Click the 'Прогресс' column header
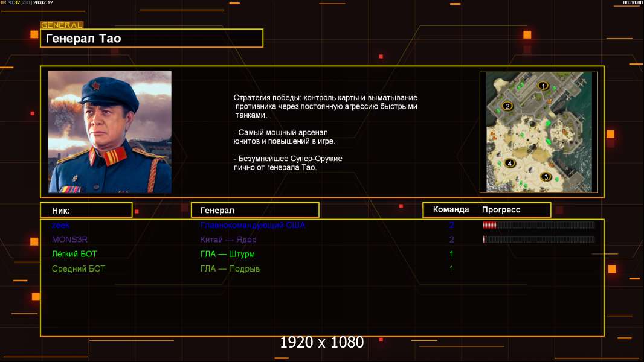 pos(501,210)
